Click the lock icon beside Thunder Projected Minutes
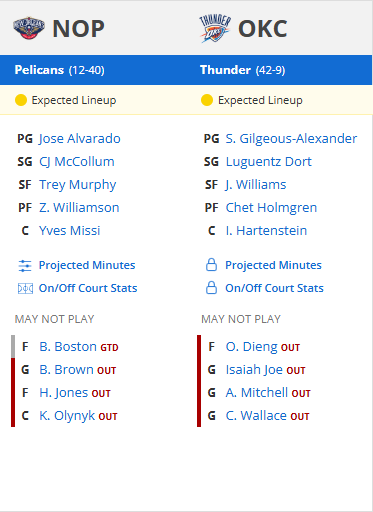This screenshot has width=373, height=512. 211,265
